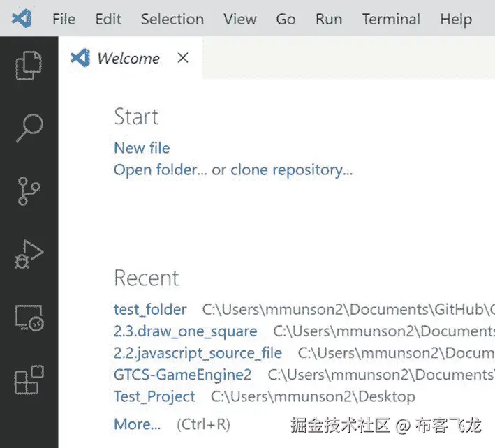Screen dimensions: 495x448
Task: Click the Start section heading
Action: pos(136,117)
